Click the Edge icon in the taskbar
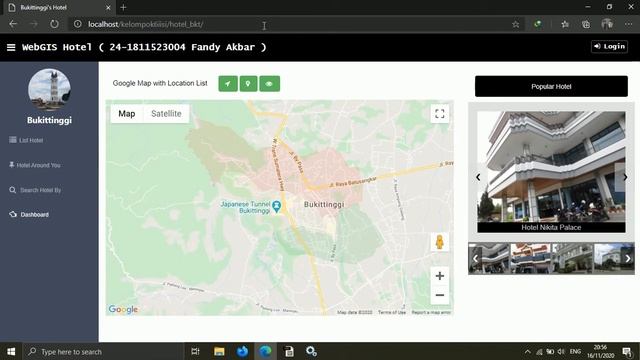The image size is (640, 360). tap(265, 351)
